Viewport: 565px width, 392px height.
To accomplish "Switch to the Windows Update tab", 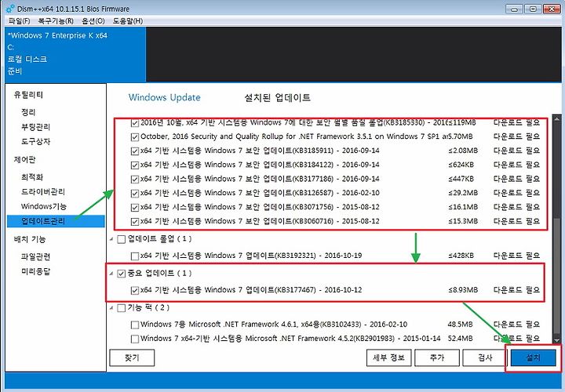I will click(164, 97).
